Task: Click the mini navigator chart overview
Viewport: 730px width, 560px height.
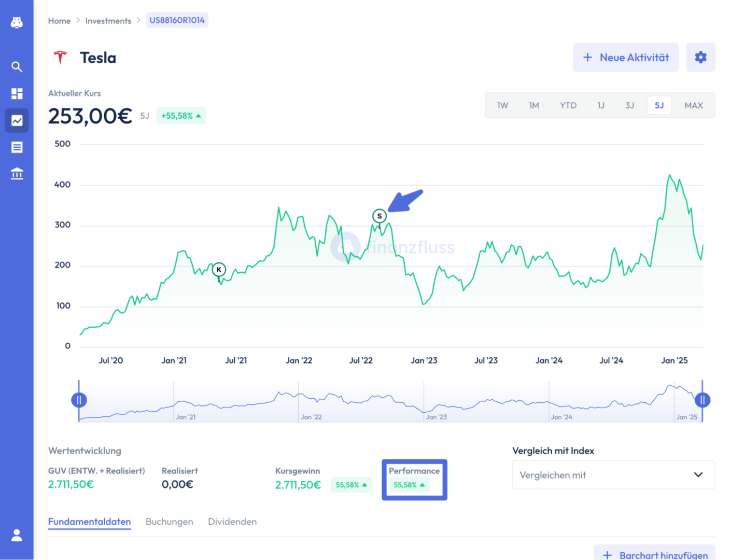Action: [390, 401]
